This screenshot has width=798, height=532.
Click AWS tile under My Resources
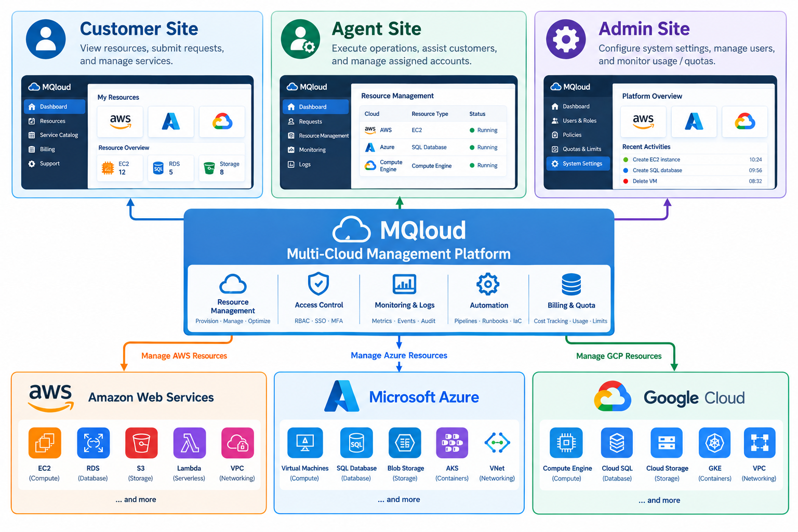pos(120,122)
